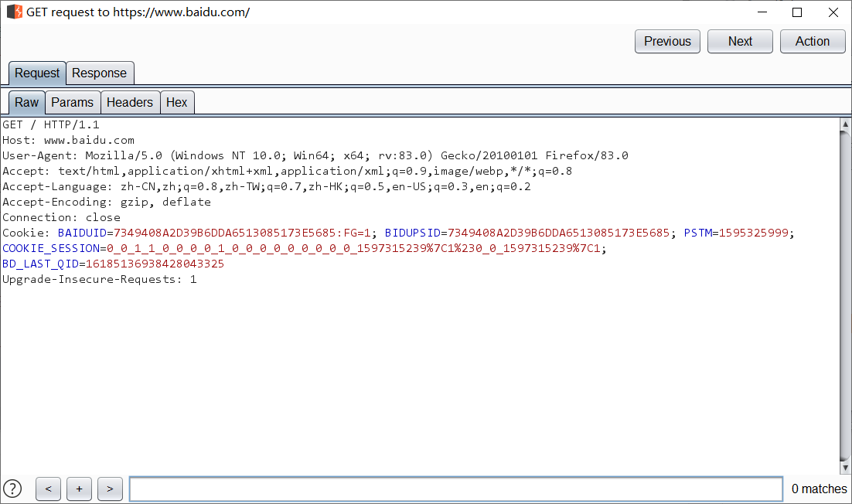Click the '0 matches' search result label
The width and height of the screenshot is (852, 504).
click(819, 489)
